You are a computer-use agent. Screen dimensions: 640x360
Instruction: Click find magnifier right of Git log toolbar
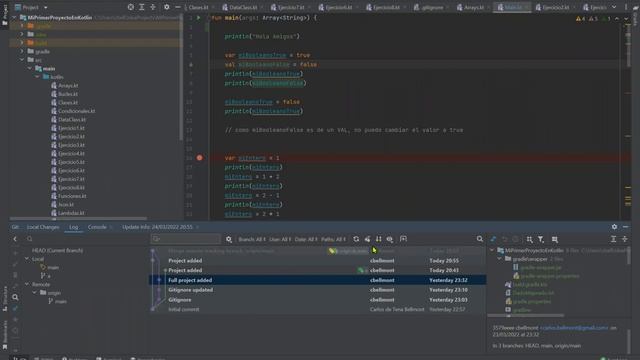480,239
